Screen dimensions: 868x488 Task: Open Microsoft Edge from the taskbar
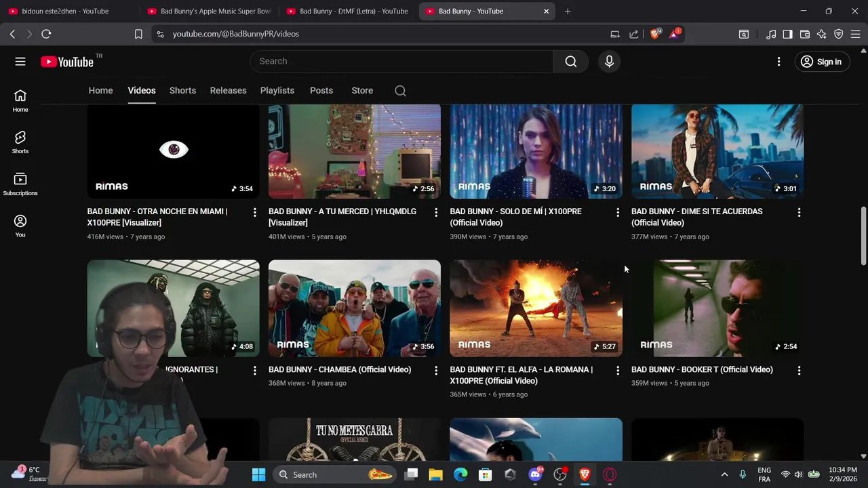tap(460, 474)
